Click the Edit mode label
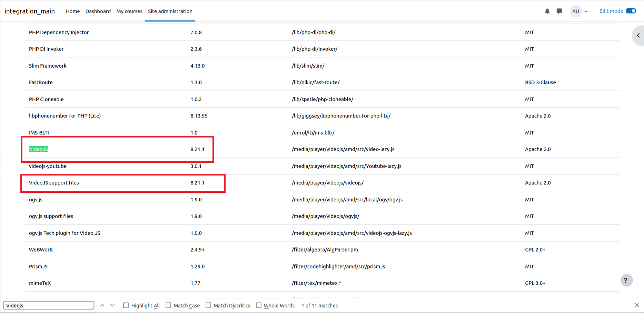Viewport: 644px width, 313px height. coord(611,11)
